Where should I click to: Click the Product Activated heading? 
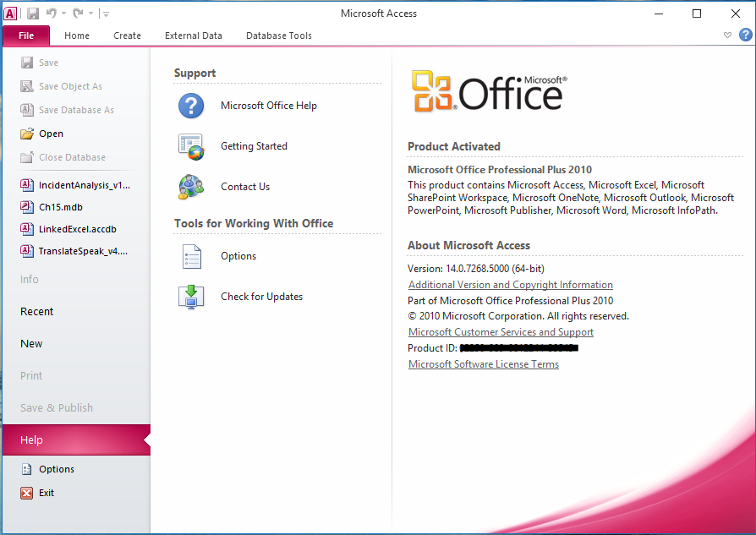coord(454,146)
